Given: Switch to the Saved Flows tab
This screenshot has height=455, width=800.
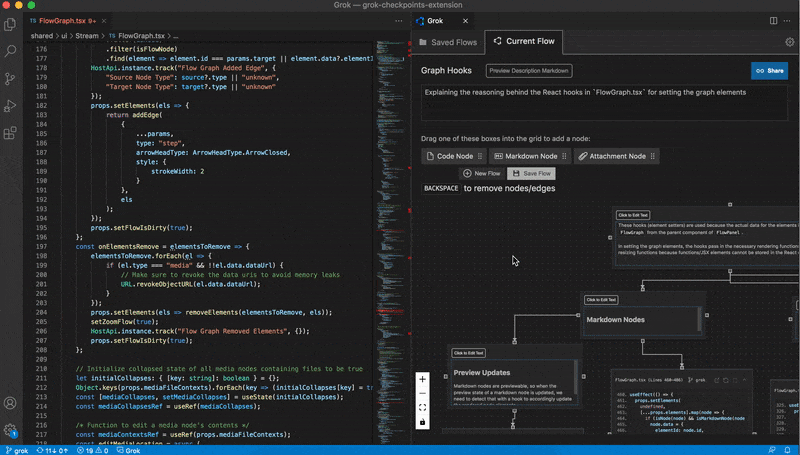Looking at the screenshot, I should click(448, 42).
